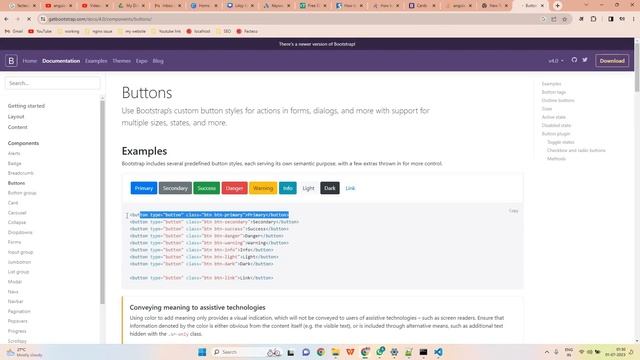Screen dimensions: 640x360
Task: Open Navbar in the components sidebar
Action: tap(16, 301)
